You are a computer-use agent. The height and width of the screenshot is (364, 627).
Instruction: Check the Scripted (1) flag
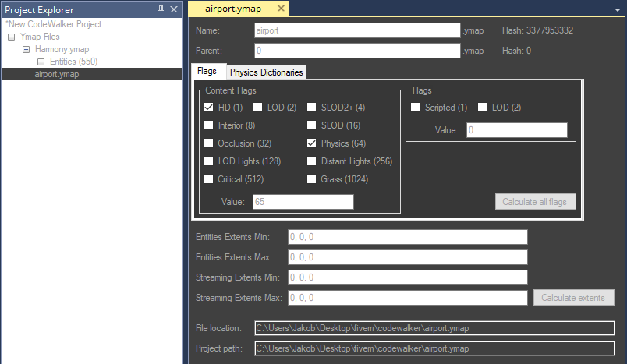(x=416, y=108)
